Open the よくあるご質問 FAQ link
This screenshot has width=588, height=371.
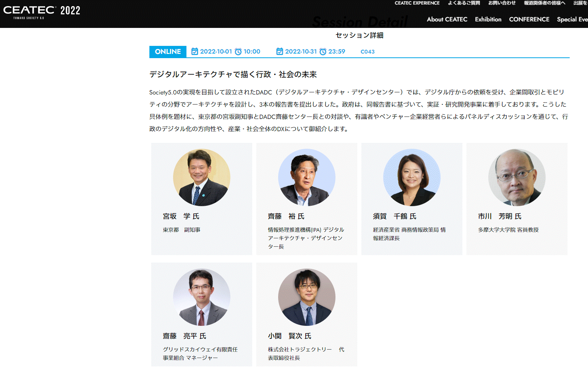(x=463, y=3)
